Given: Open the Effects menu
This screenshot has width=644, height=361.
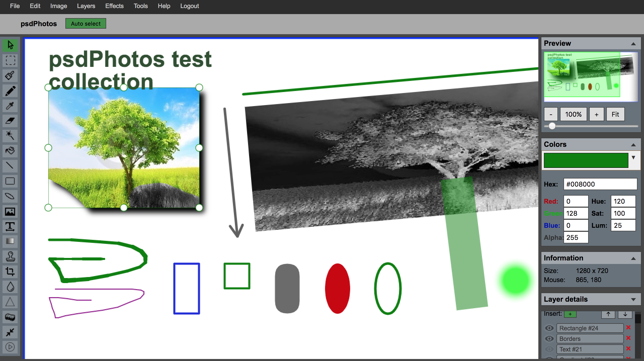Looking at the screenshot, I should (114, 6).
